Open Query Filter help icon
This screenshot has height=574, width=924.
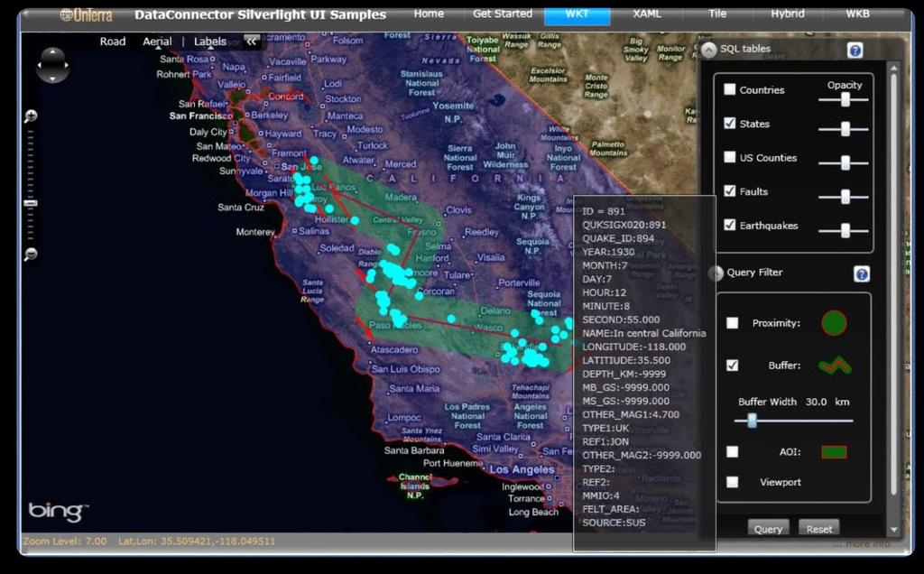[x=862, y=274]
